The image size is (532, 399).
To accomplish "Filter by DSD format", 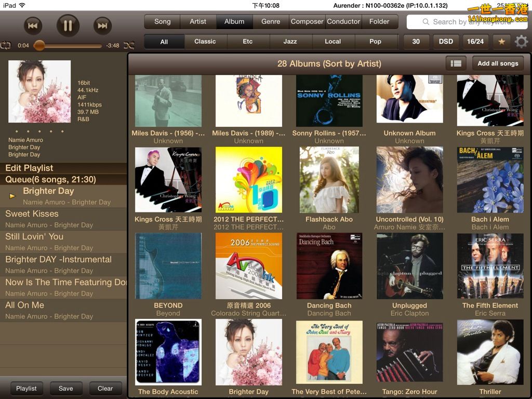I will click(x=446, y=42).
